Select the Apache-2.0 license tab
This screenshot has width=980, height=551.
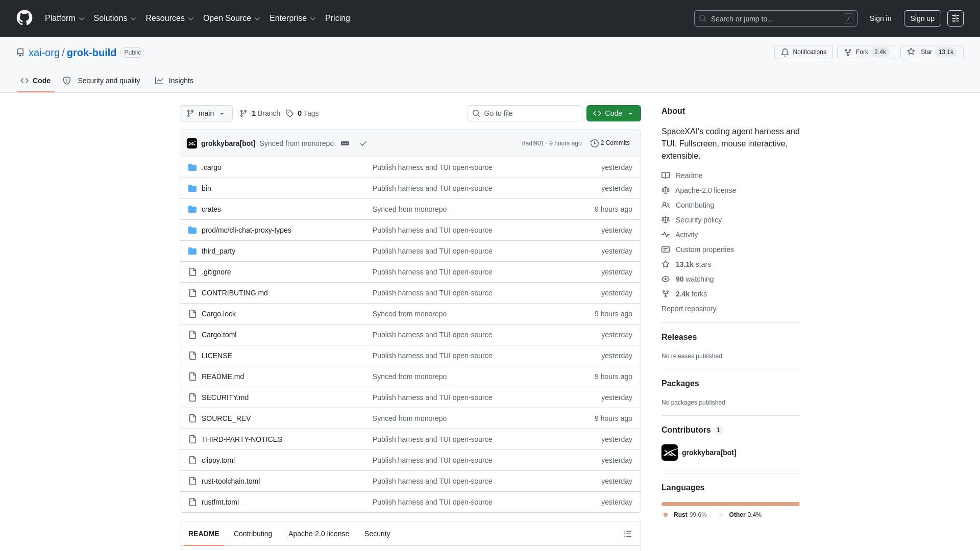click(x=318, y=534)
